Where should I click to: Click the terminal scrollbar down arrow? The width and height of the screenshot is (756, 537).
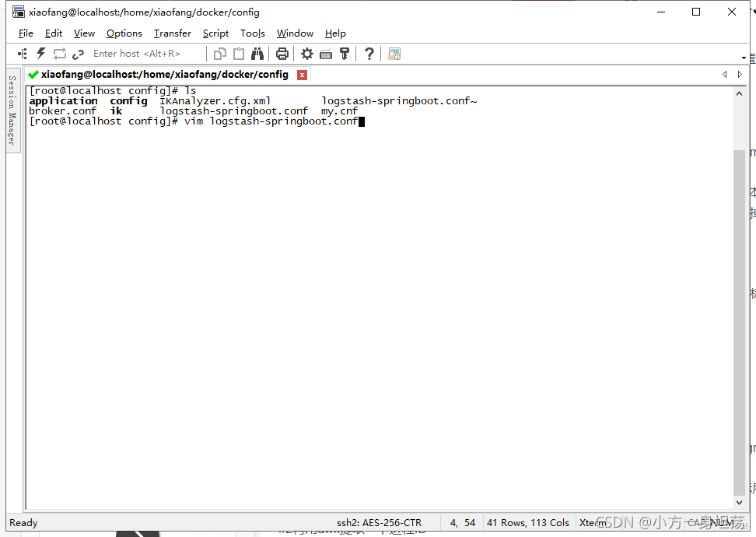click(739, 502)
